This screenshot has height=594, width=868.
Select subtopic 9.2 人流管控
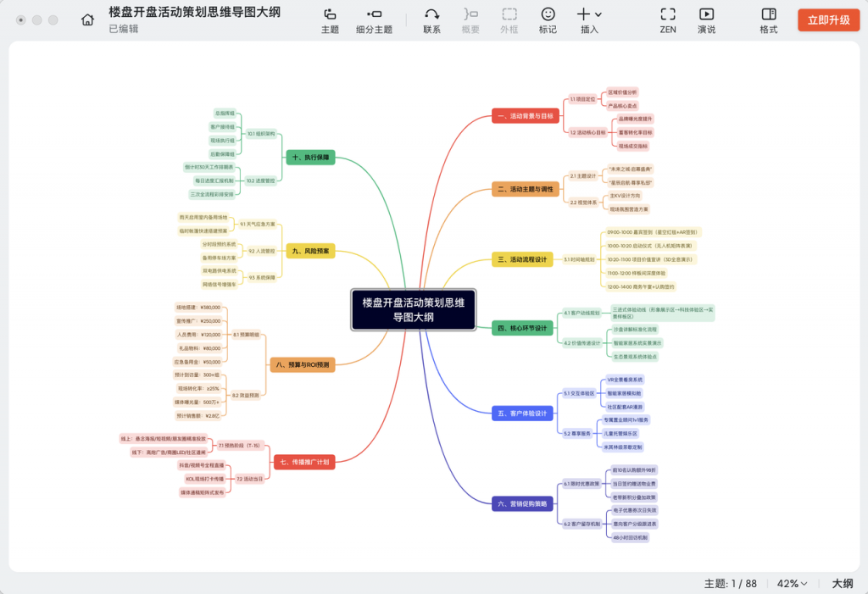tap(261, 252)
